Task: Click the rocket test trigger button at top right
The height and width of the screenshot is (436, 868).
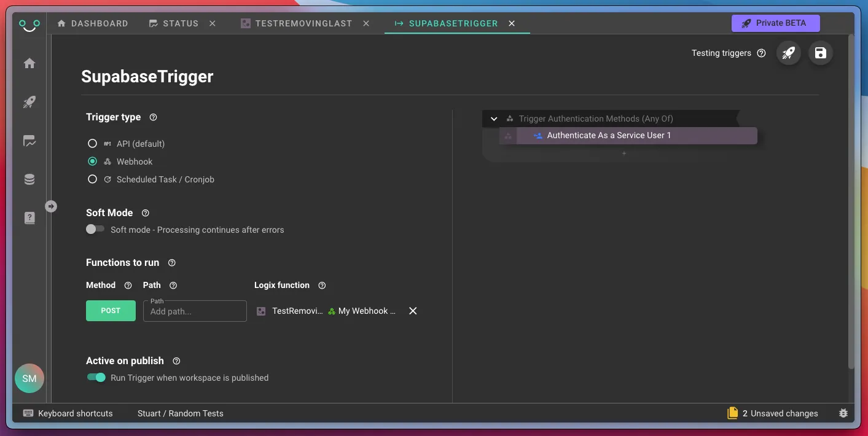Action: point(789,53)
